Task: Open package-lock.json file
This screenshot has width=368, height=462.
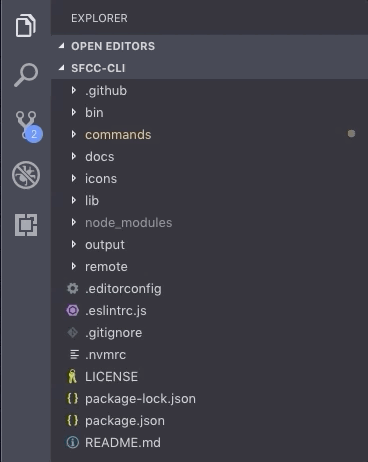Action: (x=140, y=399)
